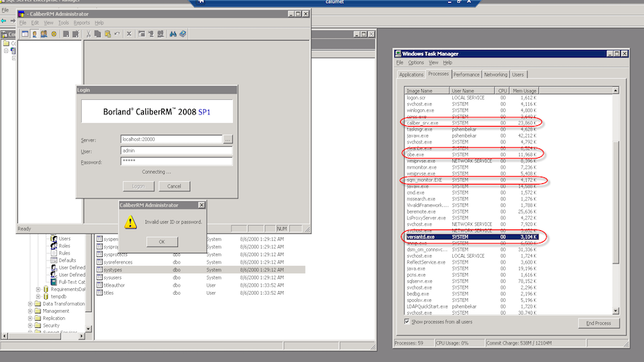
Task: Expand the Management folder in tree
Action: pos(30,311)
